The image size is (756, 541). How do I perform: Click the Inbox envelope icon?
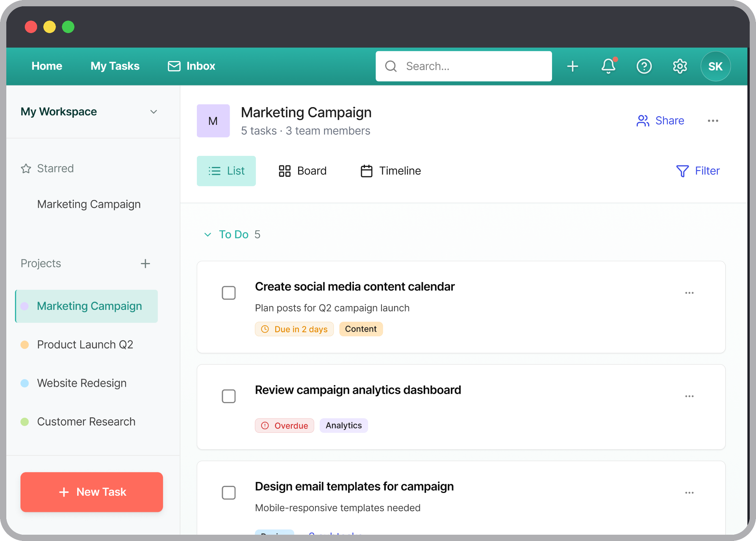[x=174, y=66]
